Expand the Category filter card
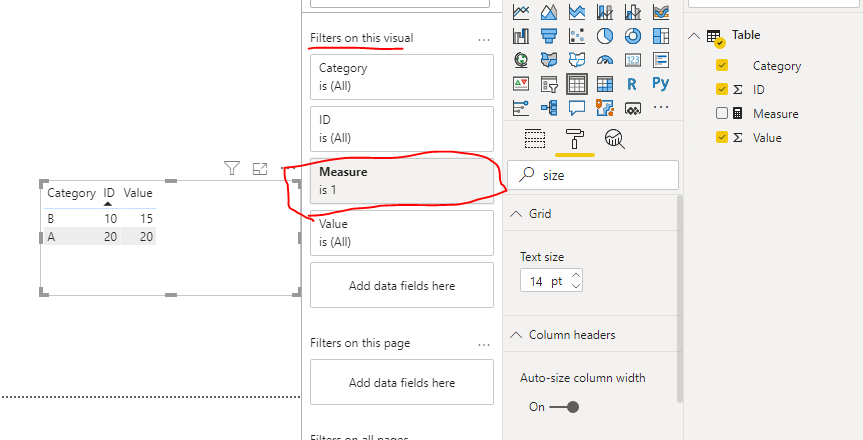 pos(402,77)
